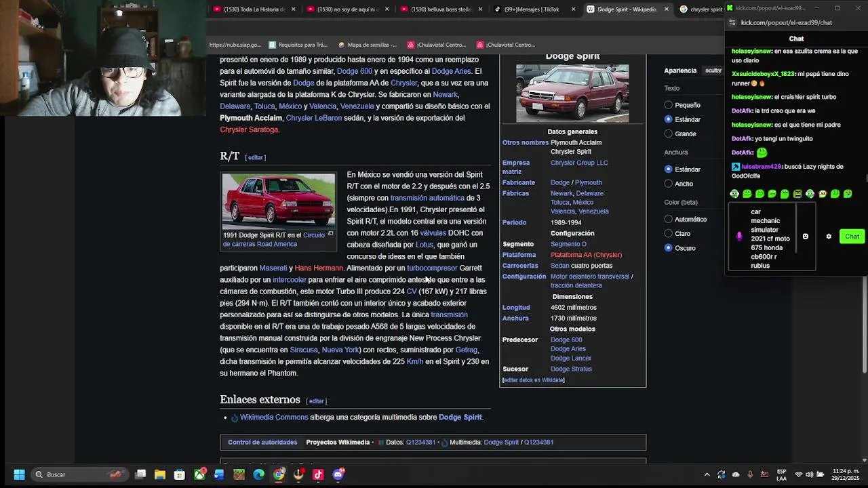868x488 pixels.
Task: Open the Minecraft icon in the taskbar
Action: pyautogui.click(x=239, y=474)
